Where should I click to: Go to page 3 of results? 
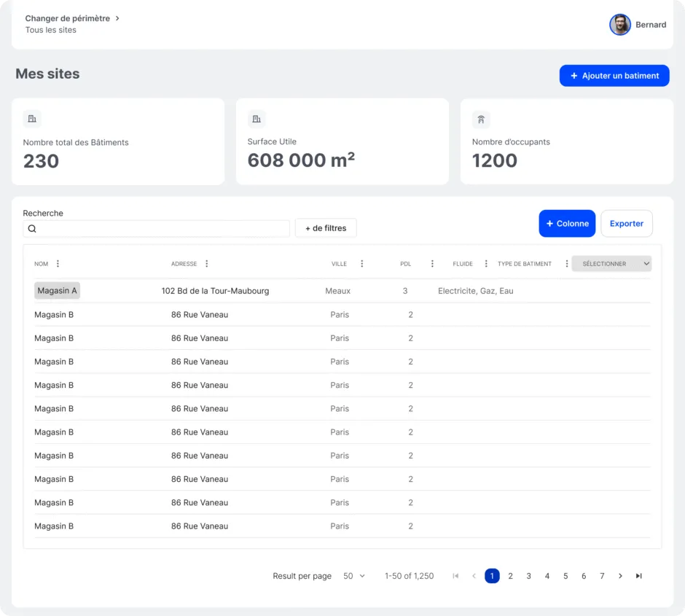529,576
